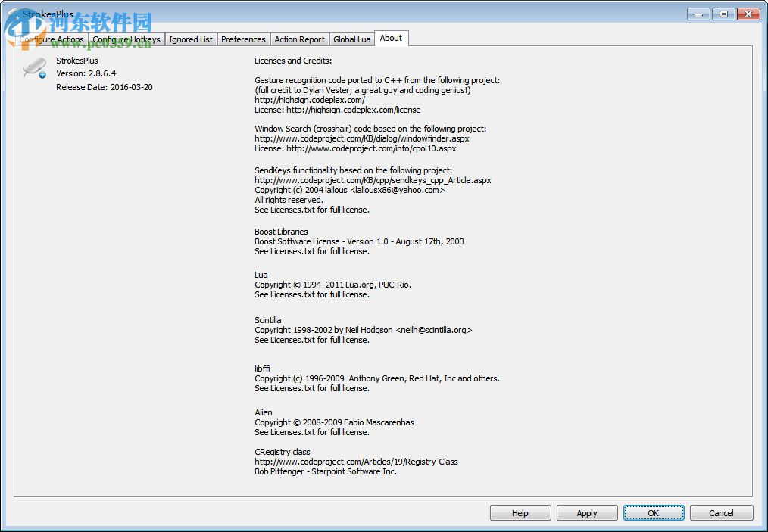Confirm with the OK button
This screenshot has width=768, height=532.
click(x=653, y=512)
